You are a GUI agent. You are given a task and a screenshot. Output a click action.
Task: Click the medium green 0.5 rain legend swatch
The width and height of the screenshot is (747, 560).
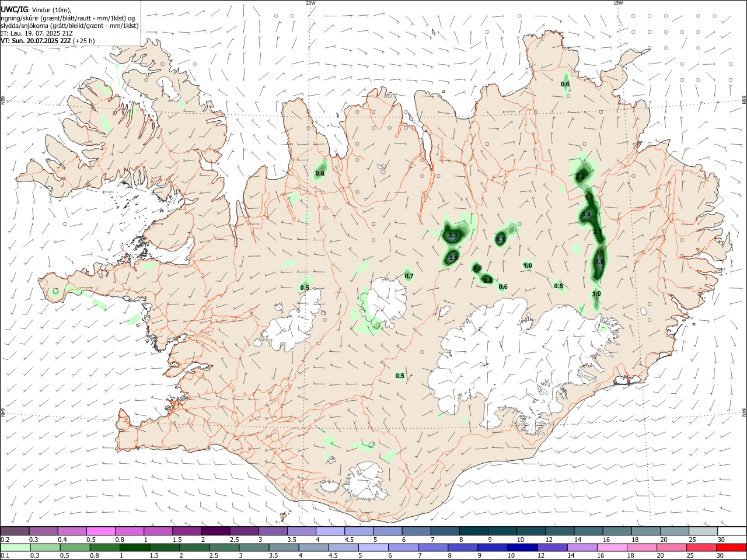(x=75, y=547)
